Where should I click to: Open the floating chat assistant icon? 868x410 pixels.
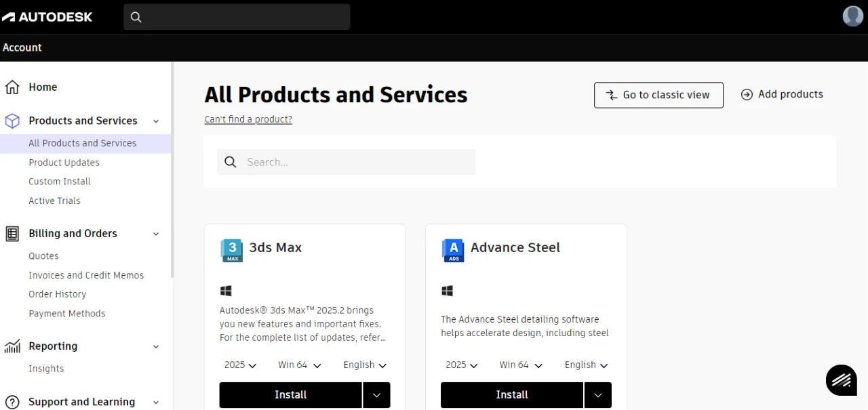click(x=842, y=380)
